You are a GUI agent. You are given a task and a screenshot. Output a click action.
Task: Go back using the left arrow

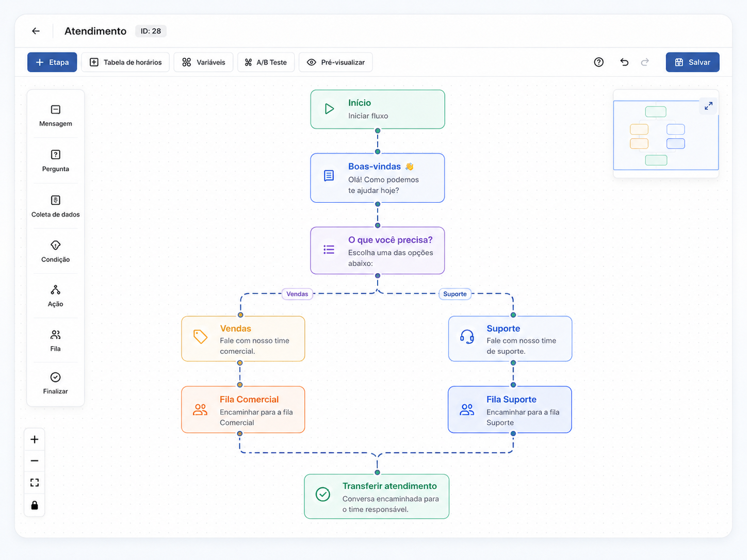36,31
